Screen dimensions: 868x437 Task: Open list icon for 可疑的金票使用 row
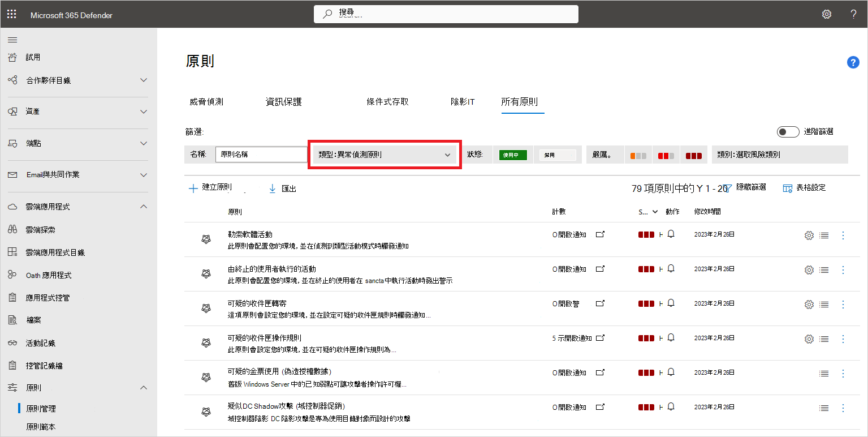(x=824, y=374)
